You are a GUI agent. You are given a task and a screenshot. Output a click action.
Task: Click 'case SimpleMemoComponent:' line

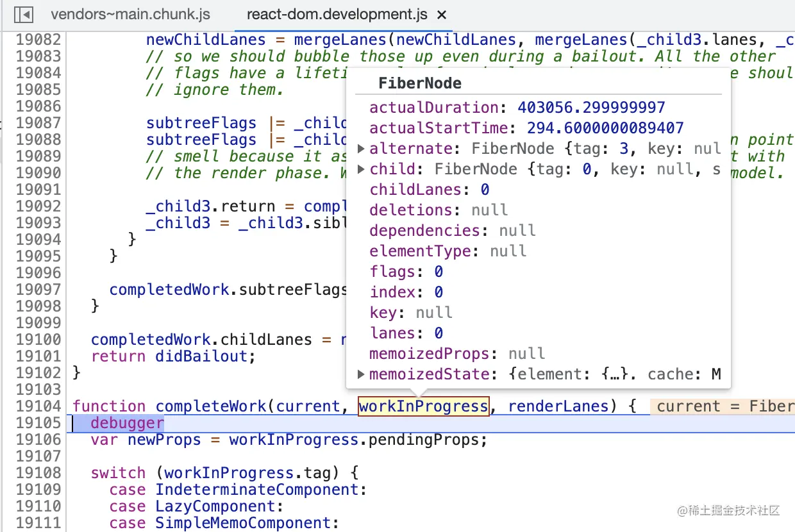224,523
